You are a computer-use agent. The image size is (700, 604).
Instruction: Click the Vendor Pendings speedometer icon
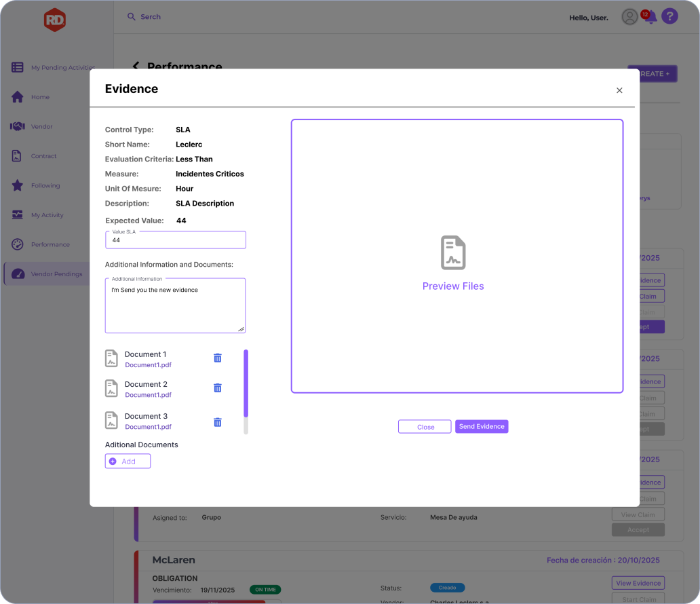point(18,274)
